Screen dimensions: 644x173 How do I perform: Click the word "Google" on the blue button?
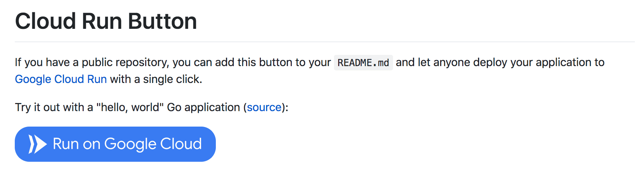(x=130, y=144)
